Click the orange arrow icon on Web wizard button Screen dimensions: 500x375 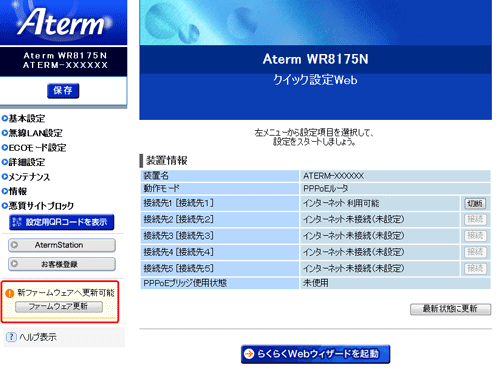[249, 354]
